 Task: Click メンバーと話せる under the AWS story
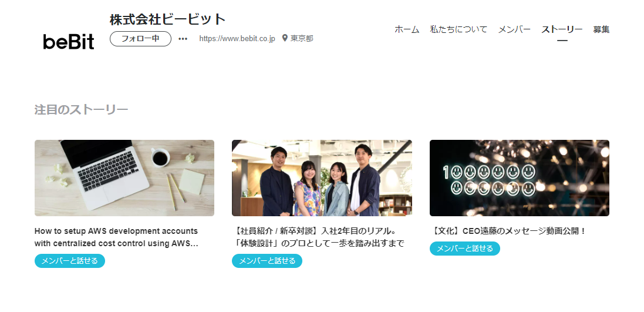pyautogui.click(x=70, y=261)
